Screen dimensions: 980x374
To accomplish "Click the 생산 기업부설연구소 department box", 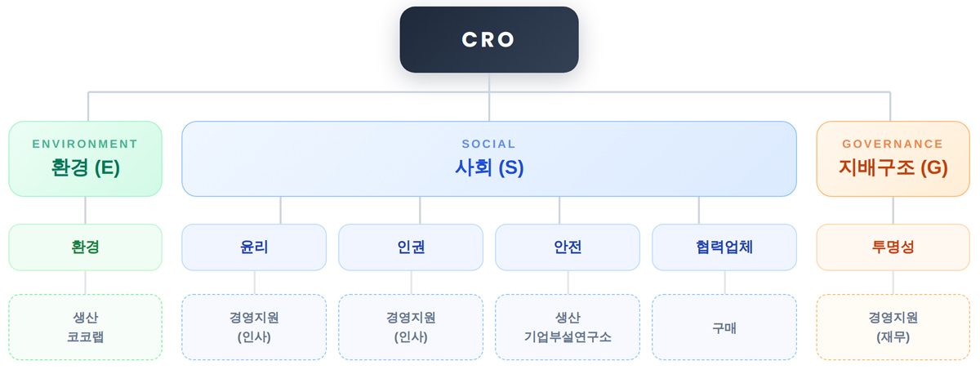I will (568, 327).
